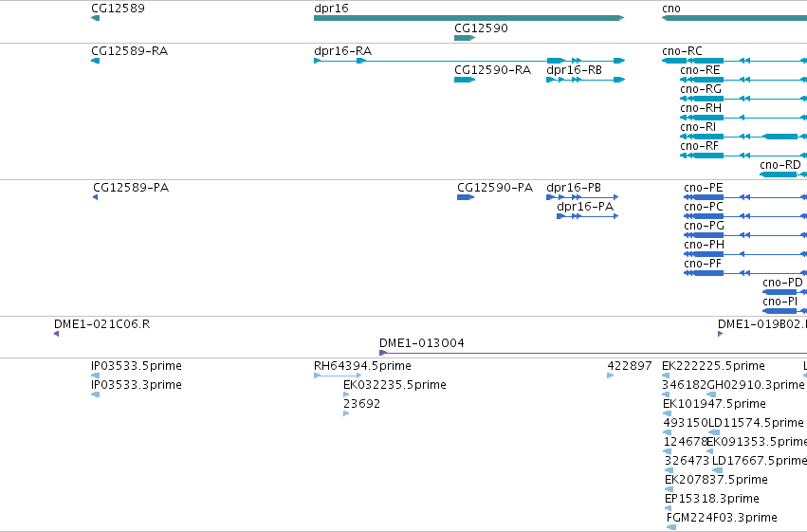Screen dimensions: 807x532
Task: Click the 422897 feature arrow
Action: click(611, 376)
